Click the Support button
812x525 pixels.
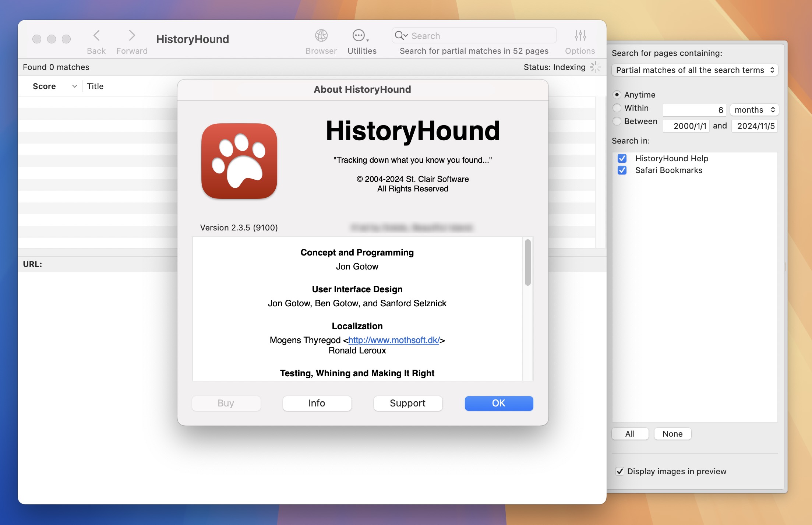pyautogui.click(x=408, y=403)
